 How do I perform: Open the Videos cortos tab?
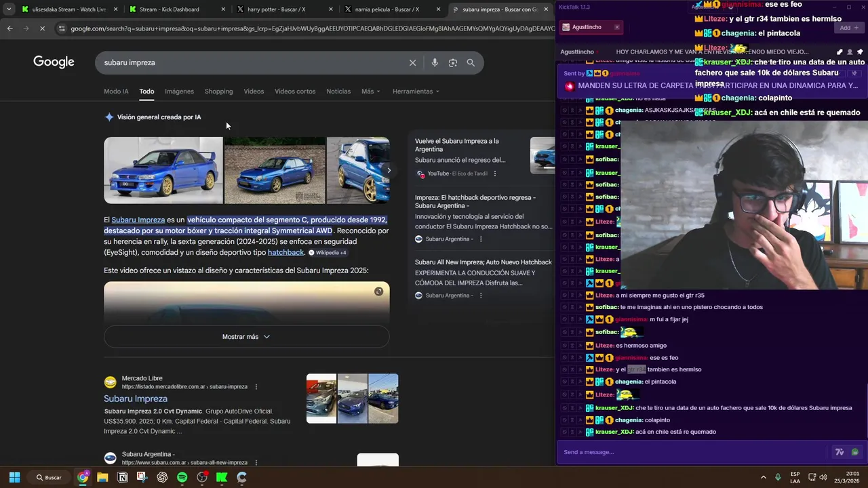tap(295, 91)
